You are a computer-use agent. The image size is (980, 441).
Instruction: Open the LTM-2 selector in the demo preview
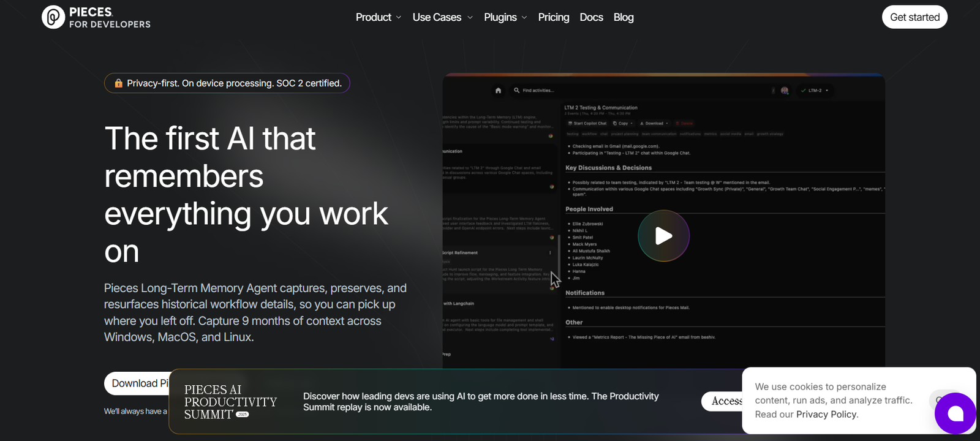(x=815, y=91)
